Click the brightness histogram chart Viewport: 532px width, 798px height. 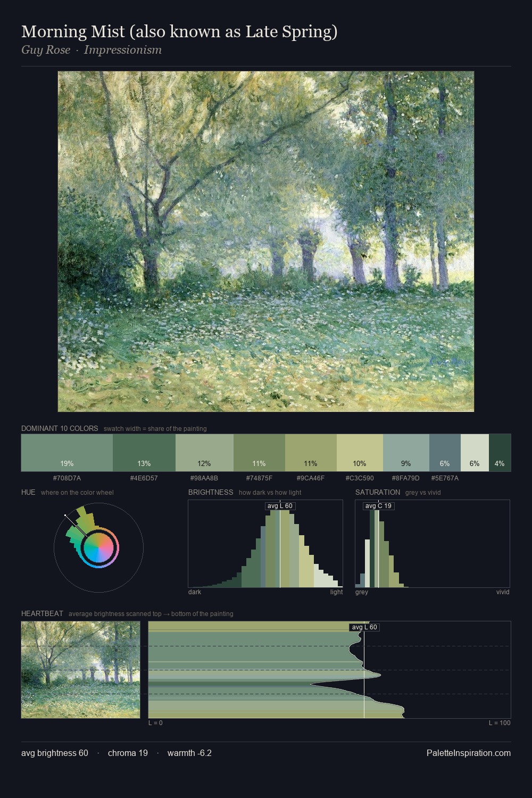(x=265, y=544)
